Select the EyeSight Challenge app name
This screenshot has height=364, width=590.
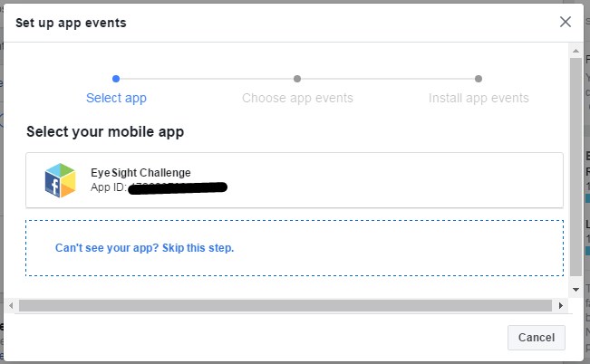140,173
